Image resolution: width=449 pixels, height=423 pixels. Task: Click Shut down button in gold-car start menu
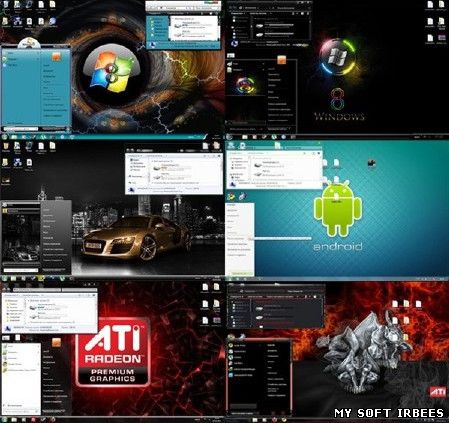pos(54,269)
